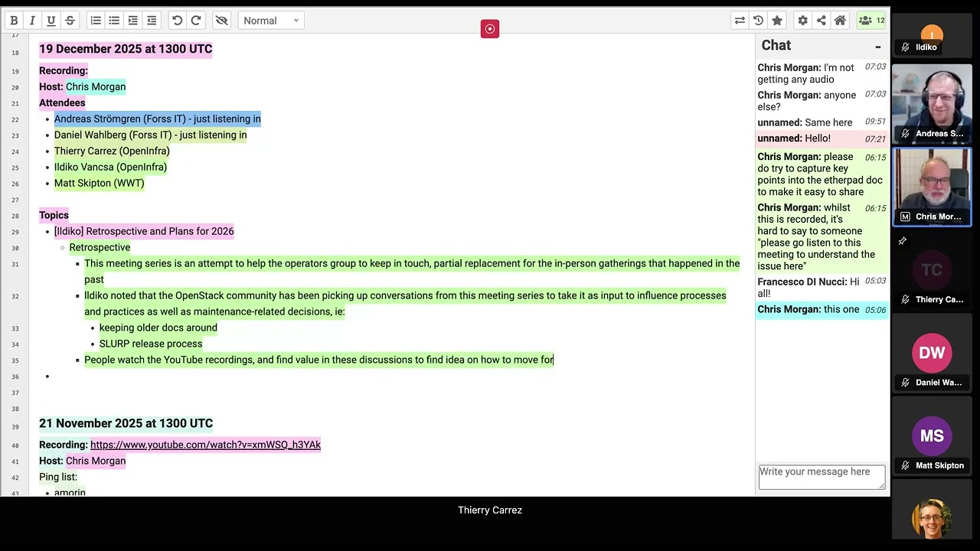Viewport: 980px width, 551px height.
Task: Toggle italic formatting in the pad toolbar
Action: click(x=32, y=21)
